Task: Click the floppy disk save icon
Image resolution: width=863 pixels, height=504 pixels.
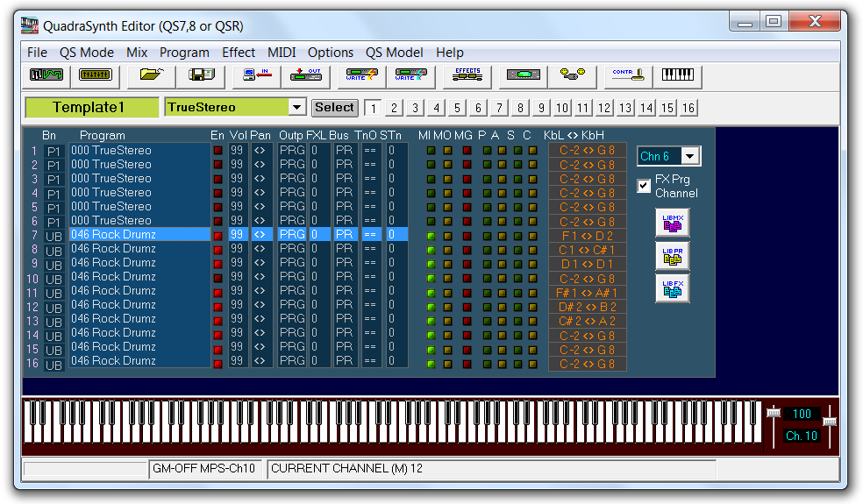Action: click(200, 76)
